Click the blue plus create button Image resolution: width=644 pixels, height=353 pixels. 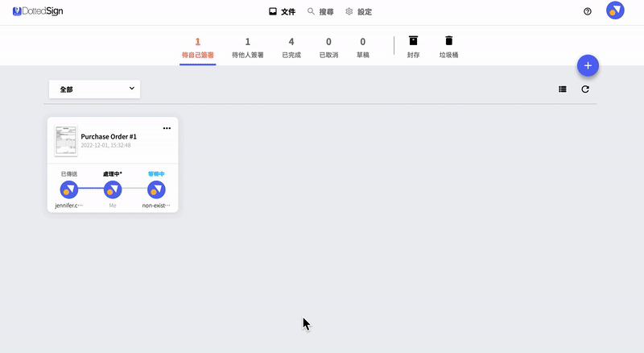[x=588, y=65]
